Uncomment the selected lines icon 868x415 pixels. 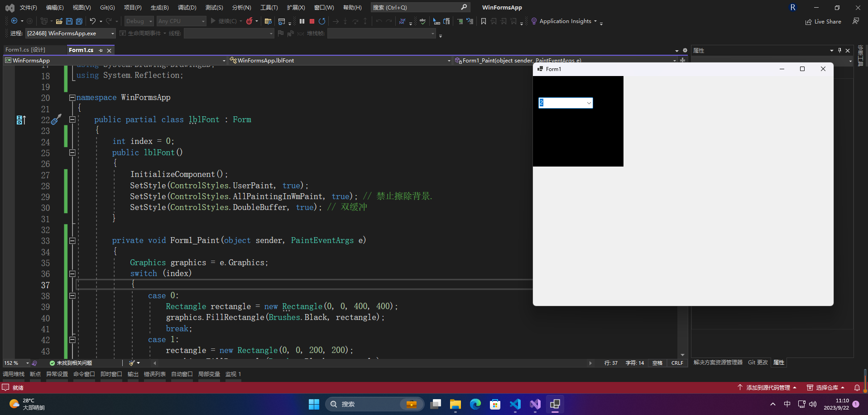pos(470,21)
